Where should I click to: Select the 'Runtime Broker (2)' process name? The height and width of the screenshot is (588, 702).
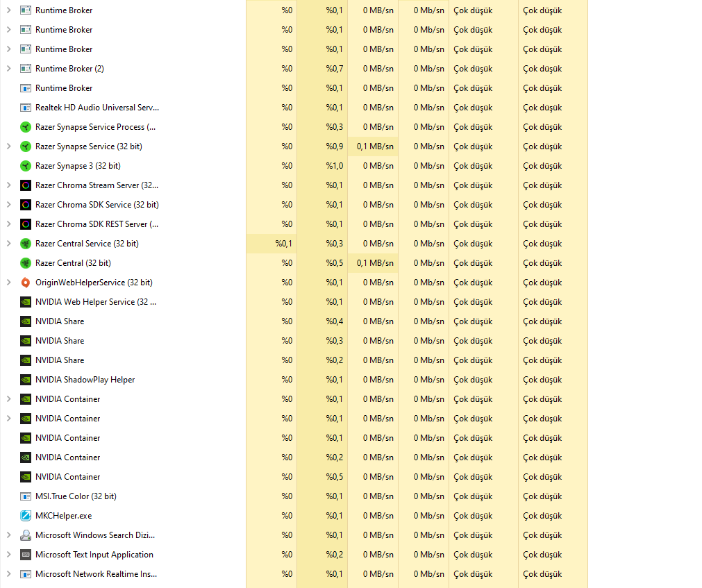[70, 69]
